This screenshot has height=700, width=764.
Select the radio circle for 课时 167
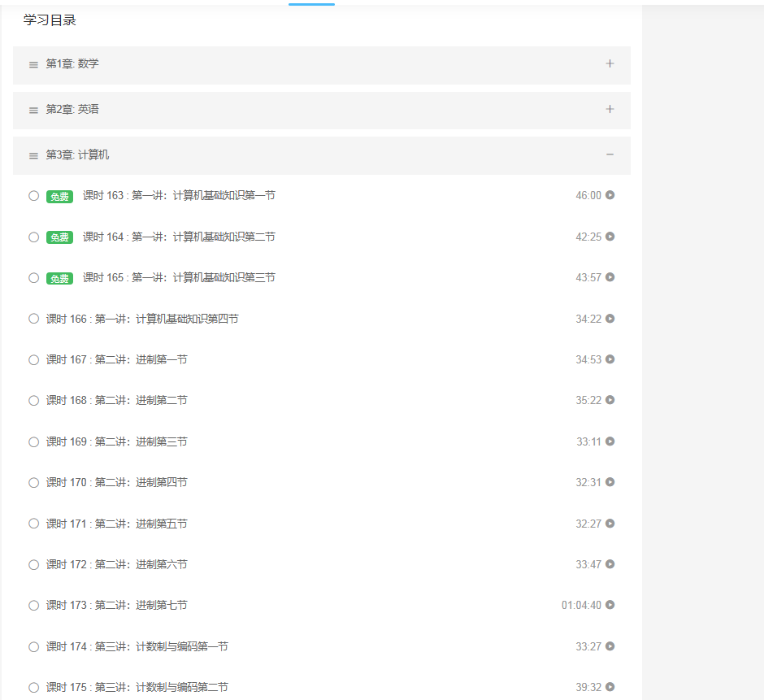coord(33,360)
